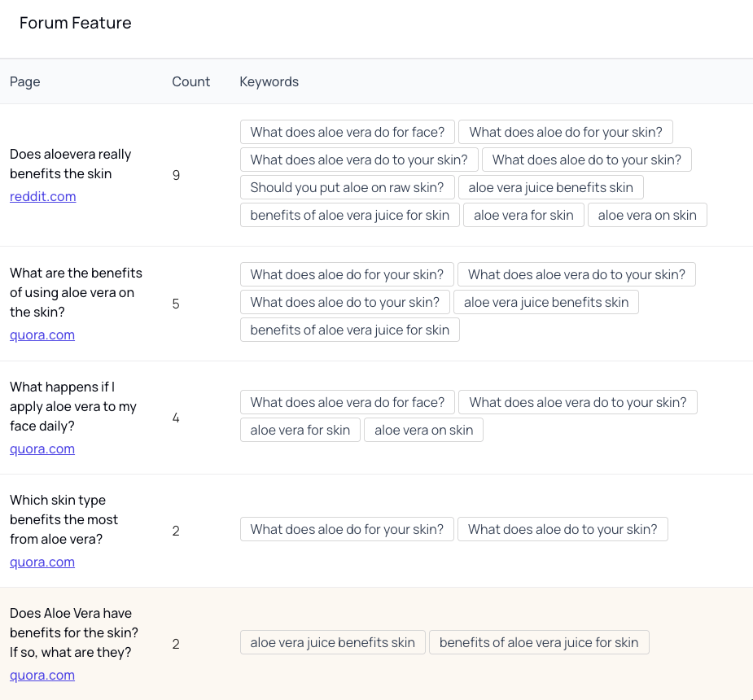This screenshot has width=753, height=700.
Task: Click the Count column header
Action: (190, 81)
